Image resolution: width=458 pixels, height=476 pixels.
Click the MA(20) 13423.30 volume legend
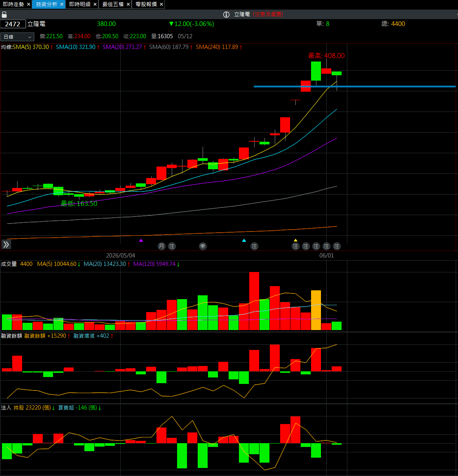click(107, 264)
